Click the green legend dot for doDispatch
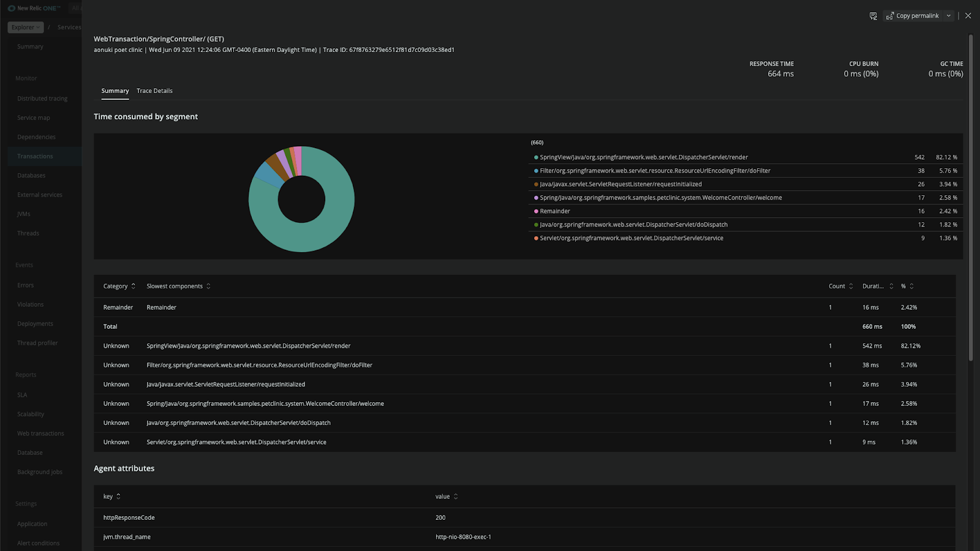 click(x=537, y=225)
